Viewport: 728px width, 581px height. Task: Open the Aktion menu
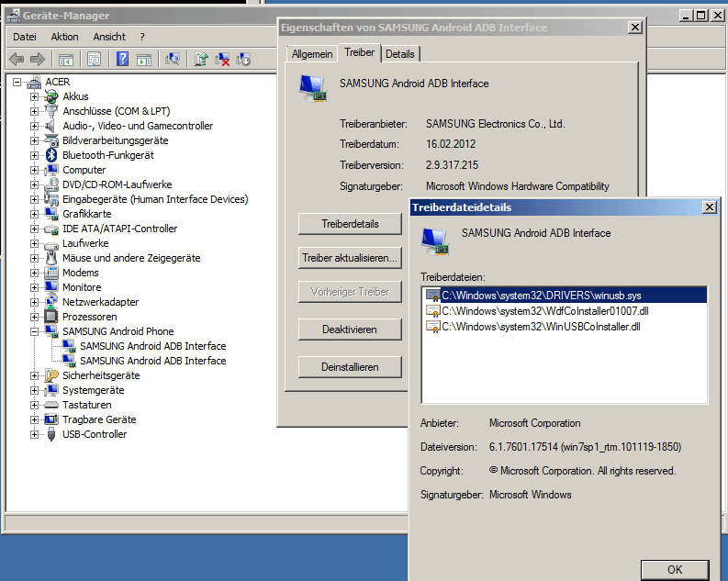[x=64, y=37]
